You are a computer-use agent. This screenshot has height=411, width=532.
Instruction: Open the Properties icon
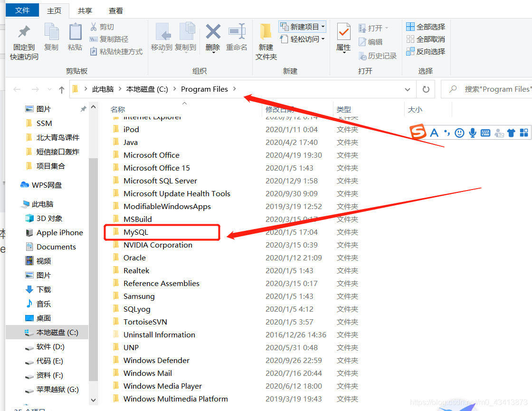(344, 31)
